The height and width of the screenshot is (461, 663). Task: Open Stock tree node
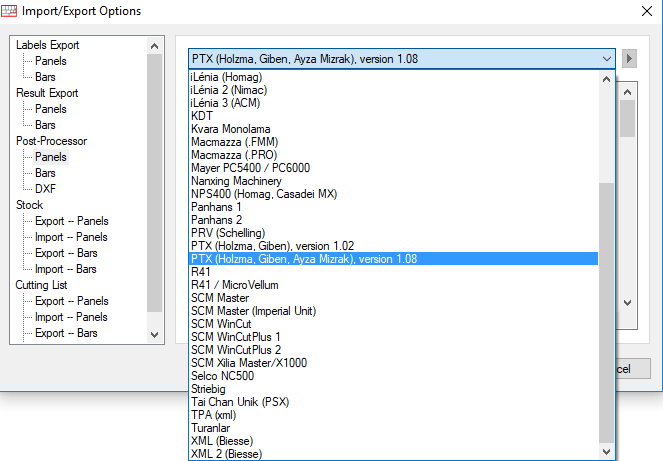pyautogui.click(x=29, y=205)
